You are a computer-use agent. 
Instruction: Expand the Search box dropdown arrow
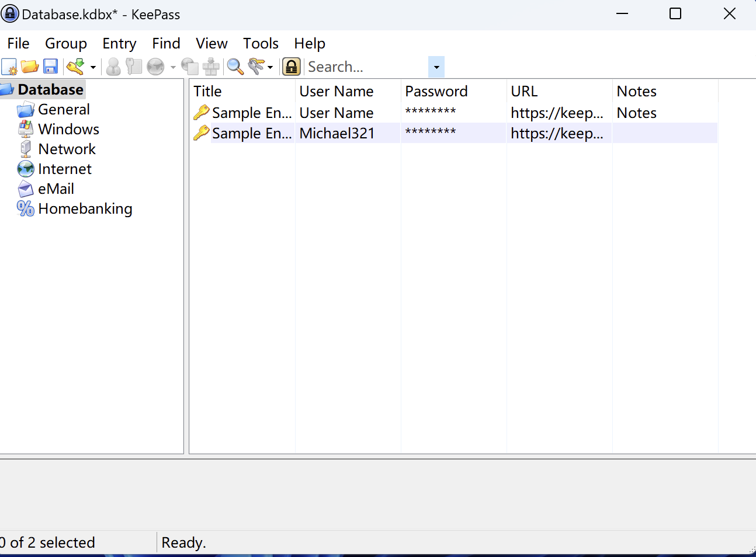tap(436, 67)
